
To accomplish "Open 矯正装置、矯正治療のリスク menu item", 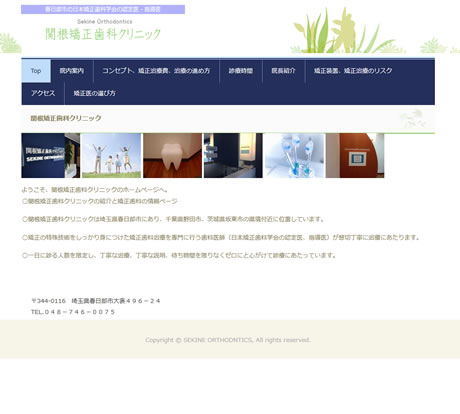I will (353, 71).
